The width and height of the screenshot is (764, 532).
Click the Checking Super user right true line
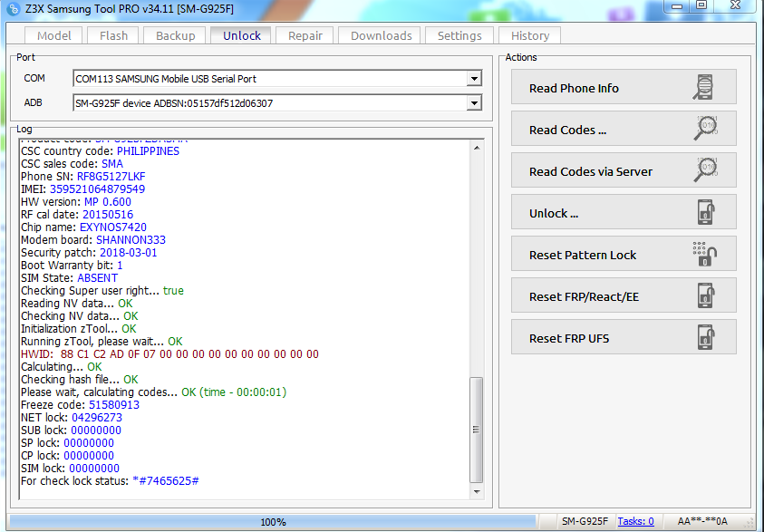pyautogui.click(x=102, y=290)
